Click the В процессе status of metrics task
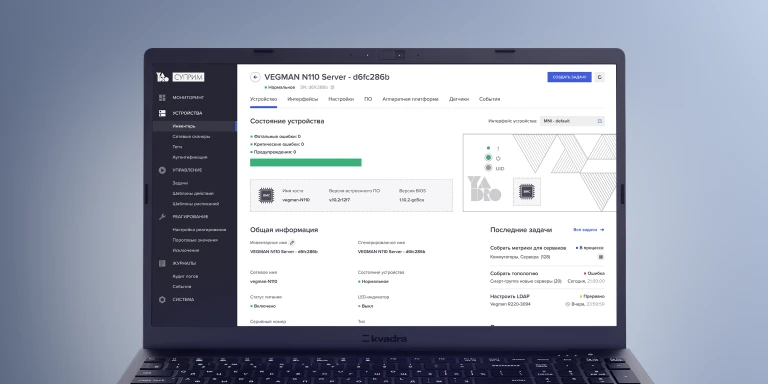Image resolution: width=768 pixels, height=384 pixels. point(590,248)
